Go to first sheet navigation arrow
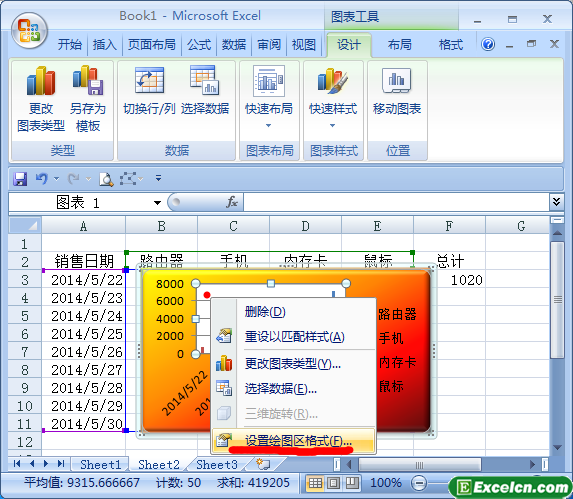This screenshot has height=499, width=573. [16, 464]
